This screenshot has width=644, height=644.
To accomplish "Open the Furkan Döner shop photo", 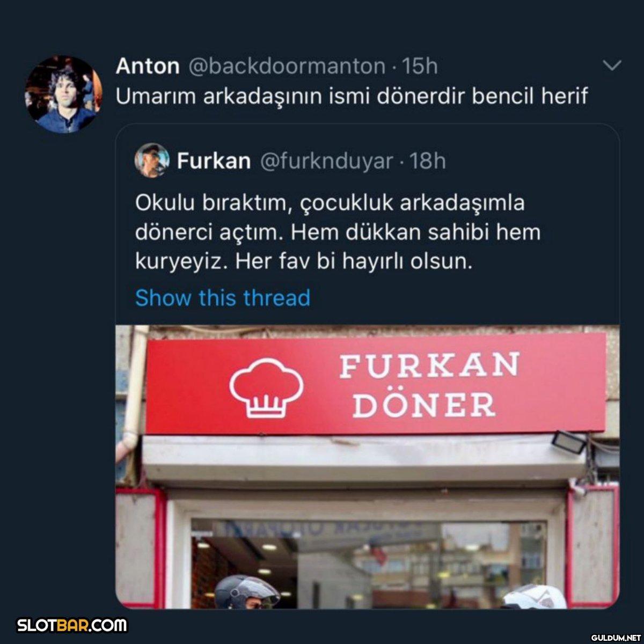I will pos(368,466).
